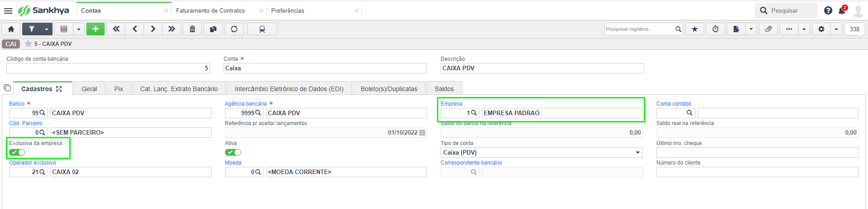Click the Correspondente bancário link label

click(471, 163)
